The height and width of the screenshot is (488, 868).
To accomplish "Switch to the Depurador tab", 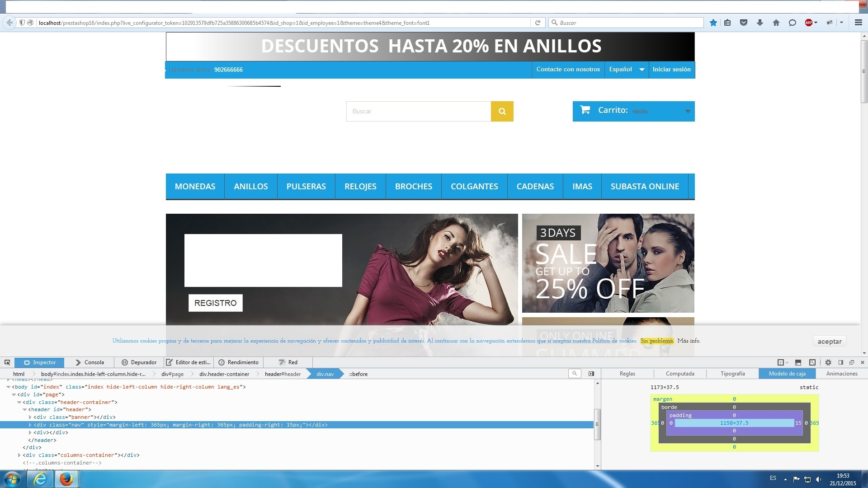I will (139, 362).
